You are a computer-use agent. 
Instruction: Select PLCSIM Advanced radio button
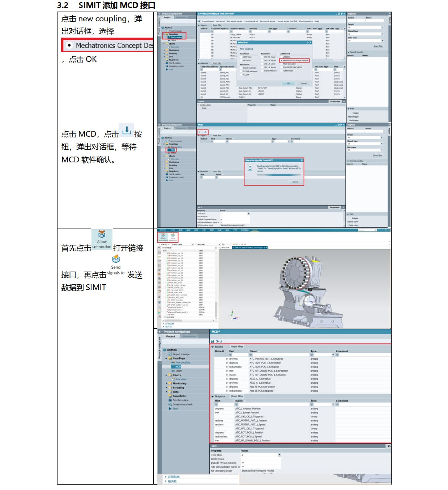click(241, 71)
